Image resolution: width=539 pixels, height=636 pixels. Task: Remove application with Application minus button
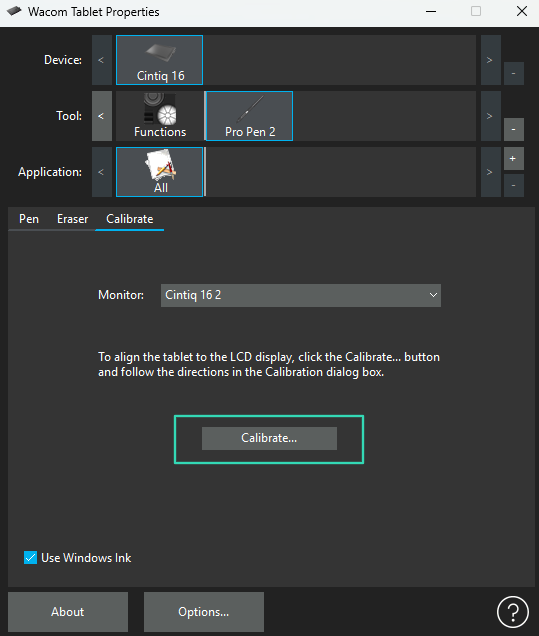pos(514,185)
